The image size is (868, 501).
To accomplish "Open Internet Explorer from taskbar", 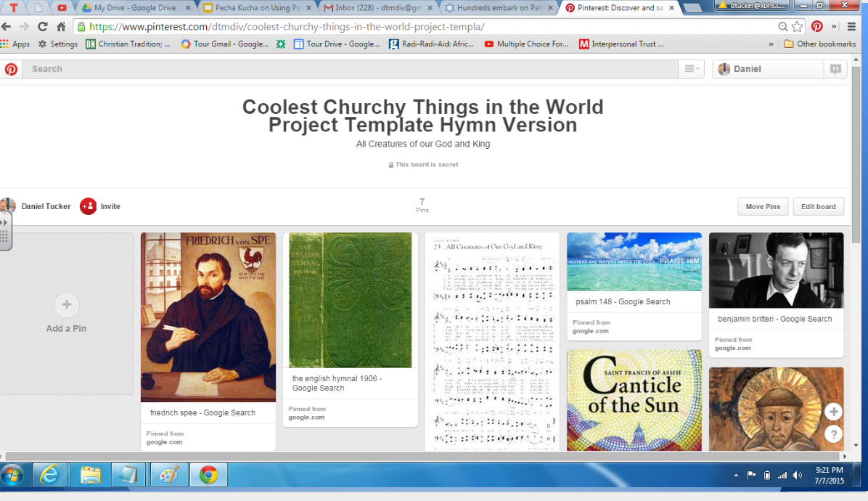I will [x=49, y=475].
